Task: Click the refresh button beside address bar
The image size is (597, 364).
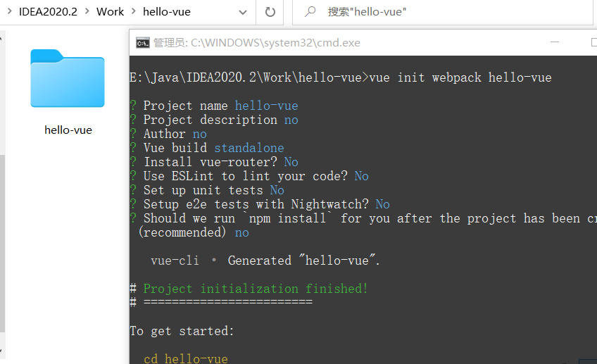Action: pos(270,12)
